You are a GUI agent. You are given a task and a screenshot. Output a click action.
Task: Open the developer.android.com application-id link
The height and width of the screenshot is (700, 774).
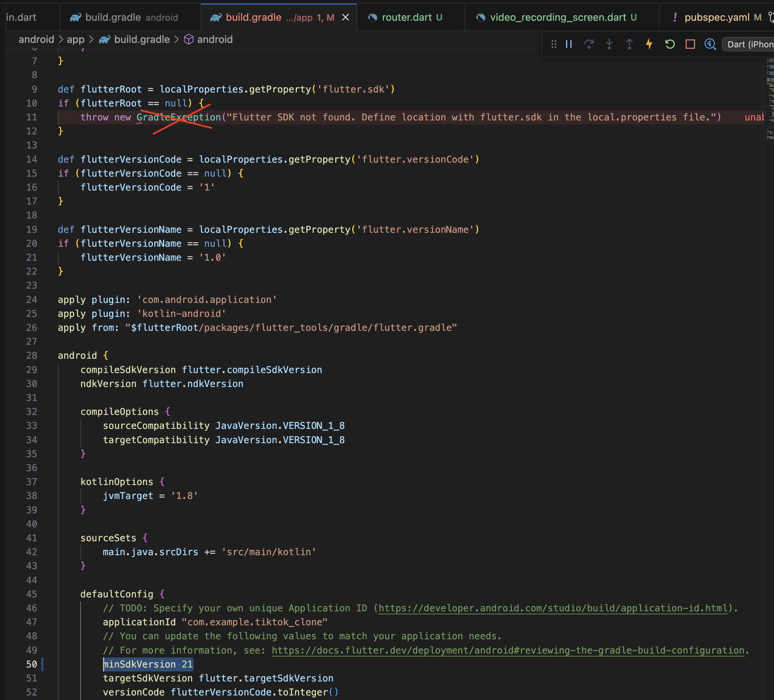click(x=553, y=608)
